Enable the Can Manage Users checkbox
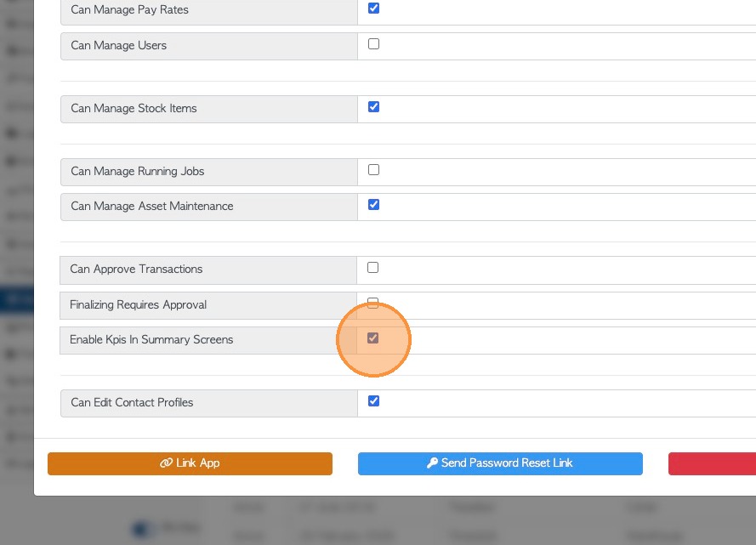The image size is (756, 545). point(373,44)
